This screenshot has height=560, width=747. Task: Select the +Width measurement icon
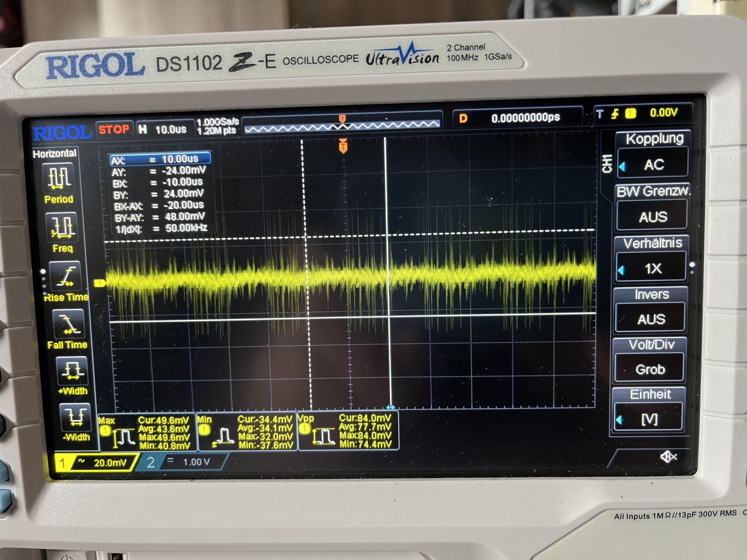[x=72, y=371]
